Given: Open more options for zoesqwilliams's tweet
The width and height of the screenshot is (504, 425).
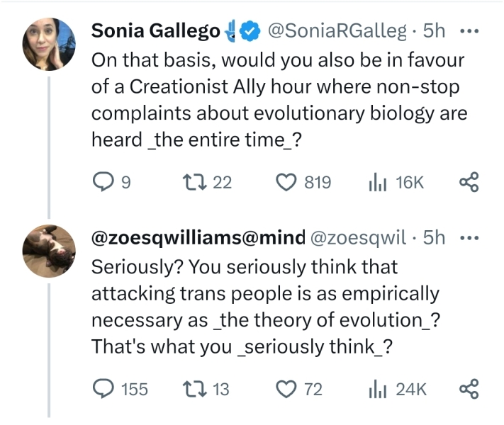Looking at the screenshot, I should point(469,238).
